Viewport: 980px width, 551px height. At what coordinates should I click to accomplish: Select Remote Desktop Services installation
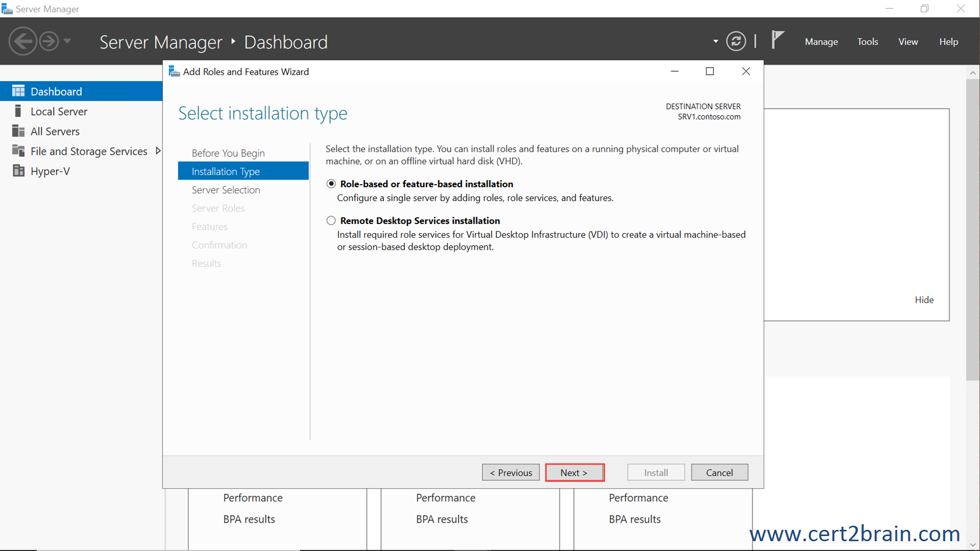pos(331,220)
